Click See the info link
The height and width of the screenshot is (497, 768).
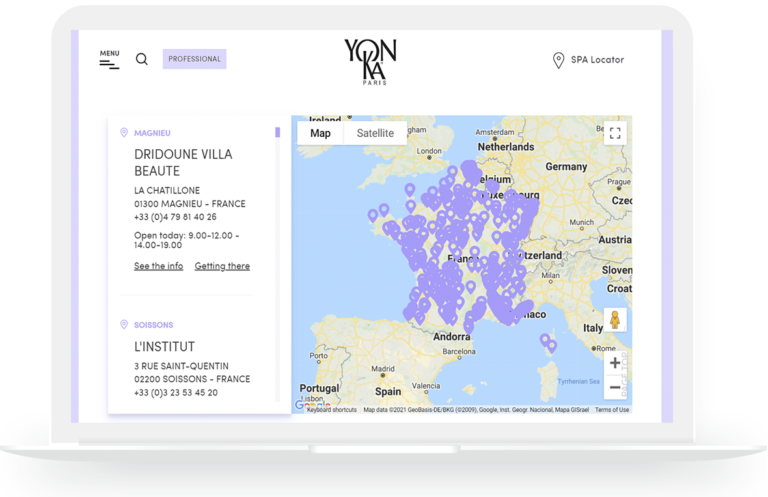158,266
